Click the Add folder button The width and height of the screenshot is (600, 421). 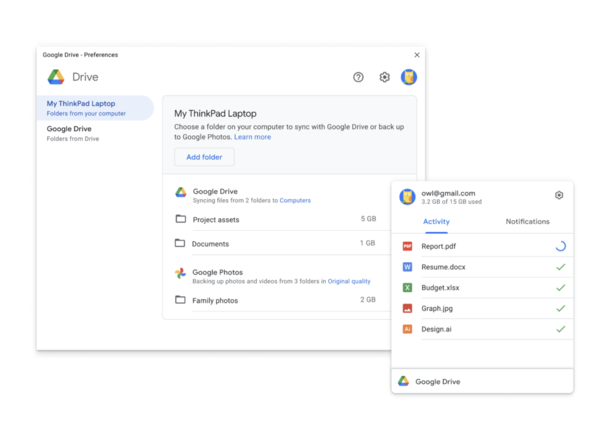(204, 157)
